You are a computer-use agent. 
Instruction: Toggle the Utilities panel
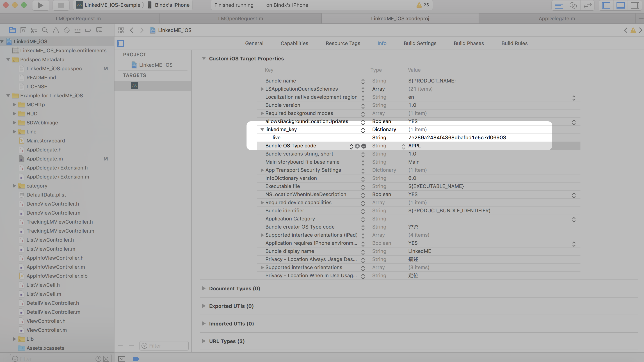click(x=635, y=5)
